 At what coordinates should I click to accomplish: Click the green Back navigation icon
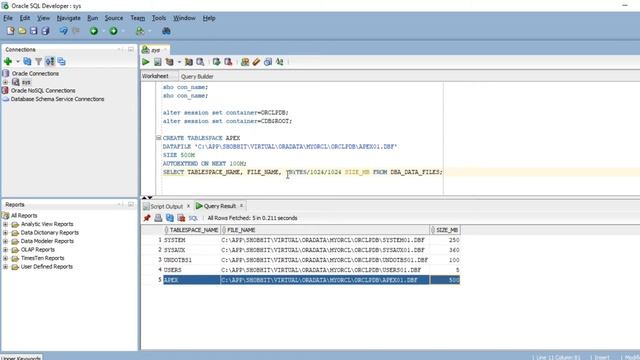[94, 31]
